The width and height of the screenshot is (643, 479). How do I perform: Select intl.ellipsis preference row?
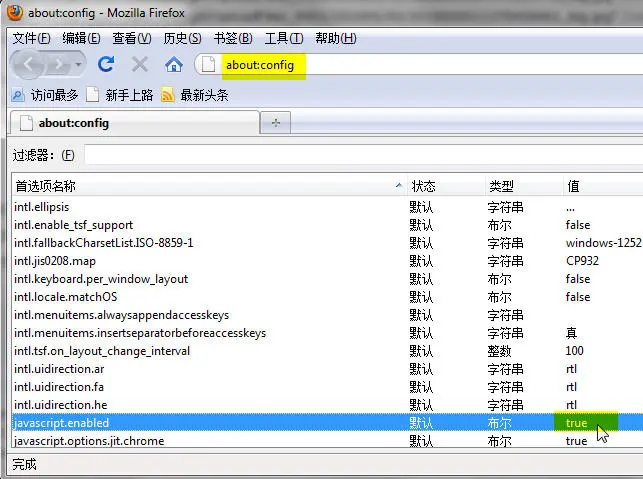coord(327,207)
